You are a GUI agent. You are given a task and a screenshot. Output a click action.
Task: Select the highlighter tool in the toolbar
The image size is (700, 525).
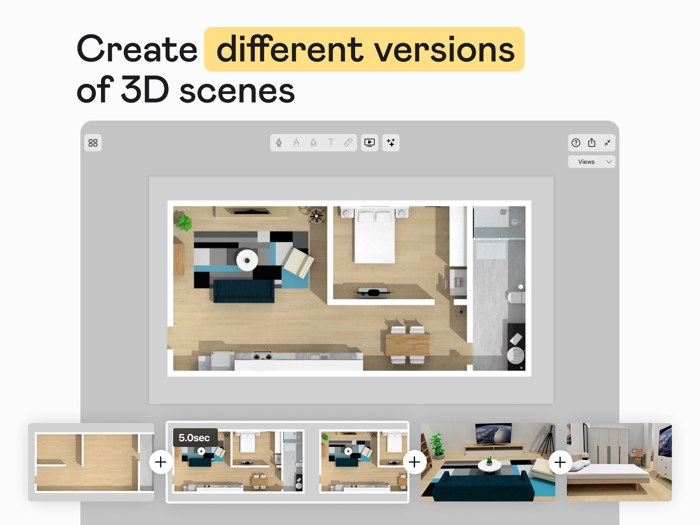pos(313,143)
